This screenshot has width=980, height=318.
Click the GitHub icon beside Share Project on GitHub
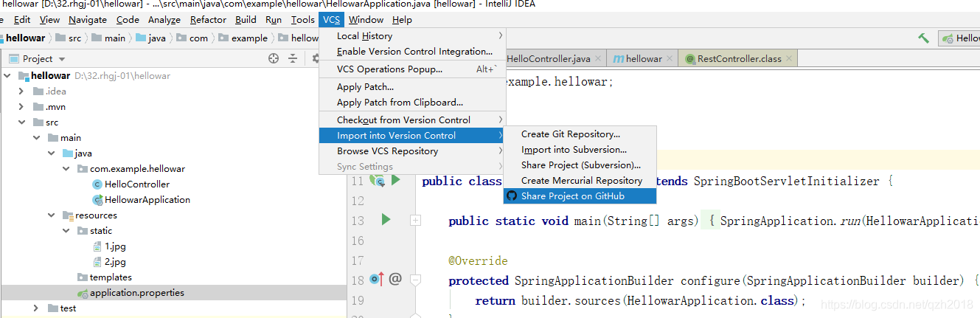click(512, 196)
